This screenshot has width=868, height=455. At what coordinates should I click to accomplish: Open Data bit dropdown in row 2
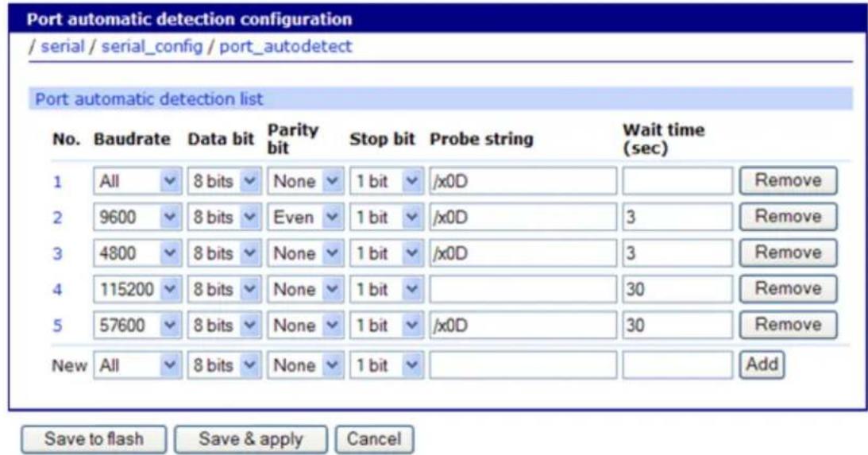[x=224, y=217]
